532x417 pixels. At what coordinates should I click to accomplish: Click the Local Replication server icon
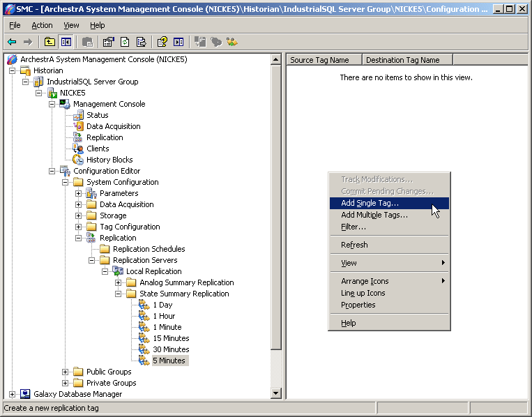(x=118, y=271)
